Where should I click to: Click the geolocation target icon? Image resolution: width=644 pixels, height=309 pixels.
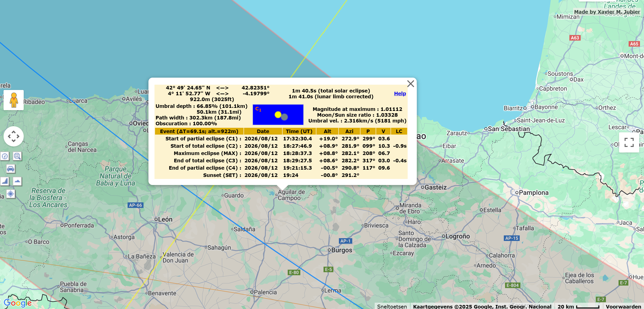click(11, 194)
